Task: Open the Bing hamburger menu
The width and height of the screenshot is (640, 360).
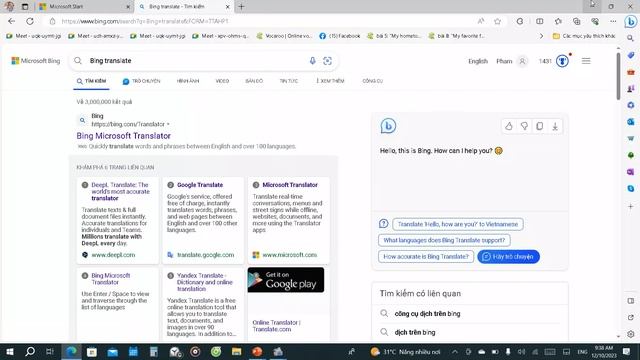Action: tap(586, 61)
